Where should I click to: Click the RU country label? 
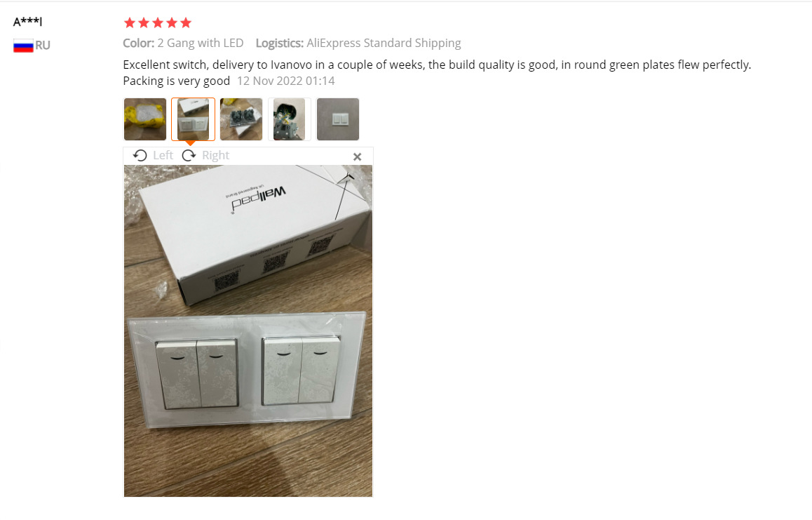tap(43, 46)
